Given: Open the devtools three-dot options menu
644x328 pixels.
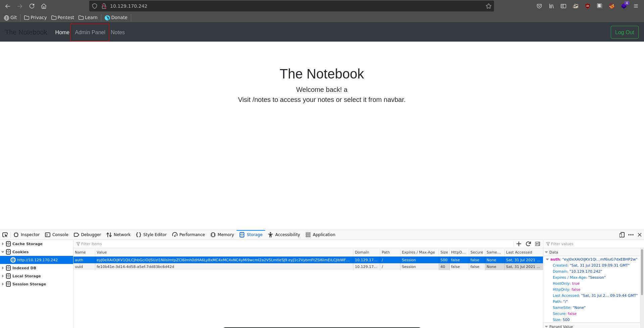Looking at the screenshot, I should (x=631, y=235).
